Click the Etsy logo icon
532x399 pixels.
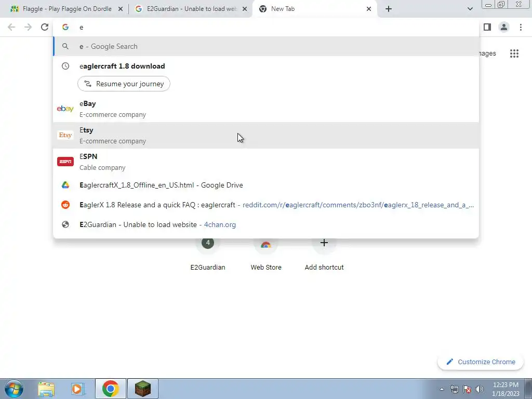[65, 135]
